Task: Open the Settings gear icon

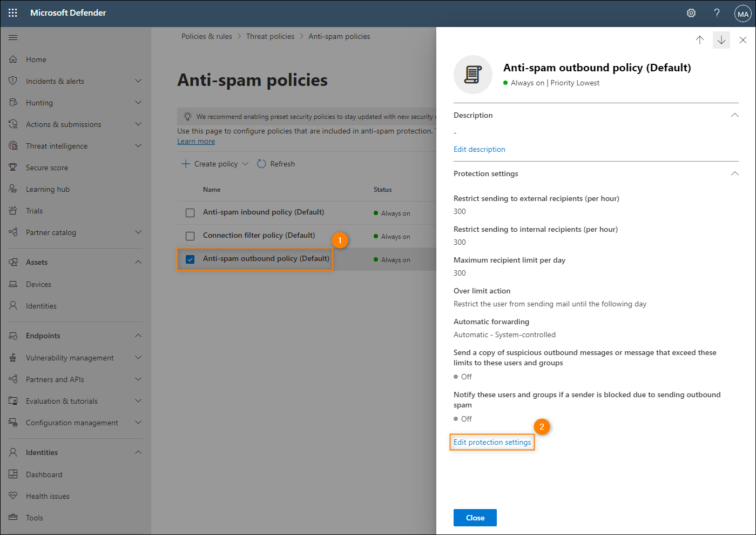Action: pos(691,13)
